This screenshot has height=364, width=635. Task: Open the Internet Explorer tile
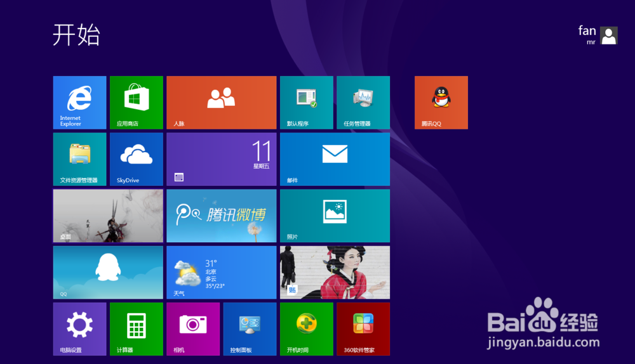click(80, 103)
